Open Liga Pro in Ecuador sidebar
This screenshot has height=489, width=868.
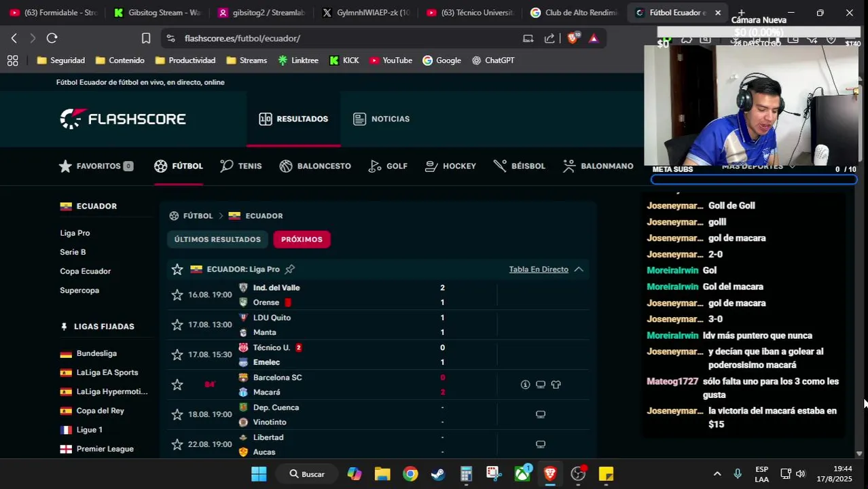pyautogui.click(x=75, y=233)
